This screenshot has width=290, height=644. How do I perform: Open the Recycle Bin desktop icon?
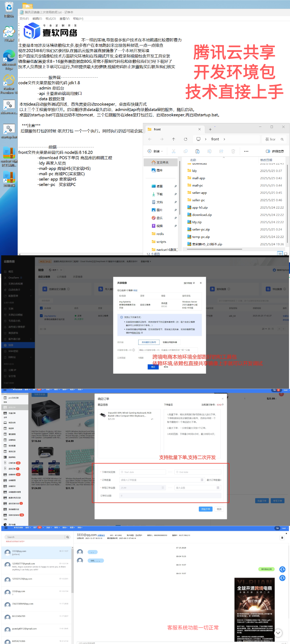[x=9, y=10]
